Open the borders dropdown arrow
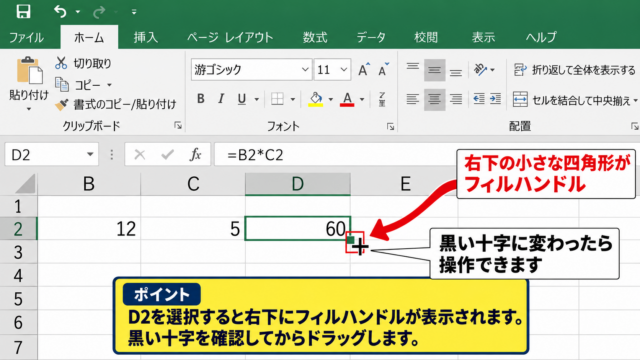Screen dimensions: 640x360 pos(293,99)
